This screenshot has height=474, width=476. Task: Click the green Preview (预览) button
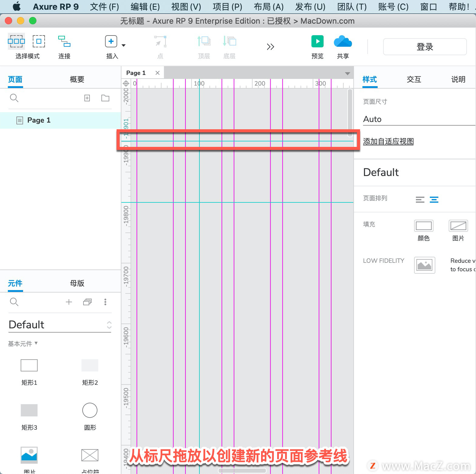click(x=318, y=41)
